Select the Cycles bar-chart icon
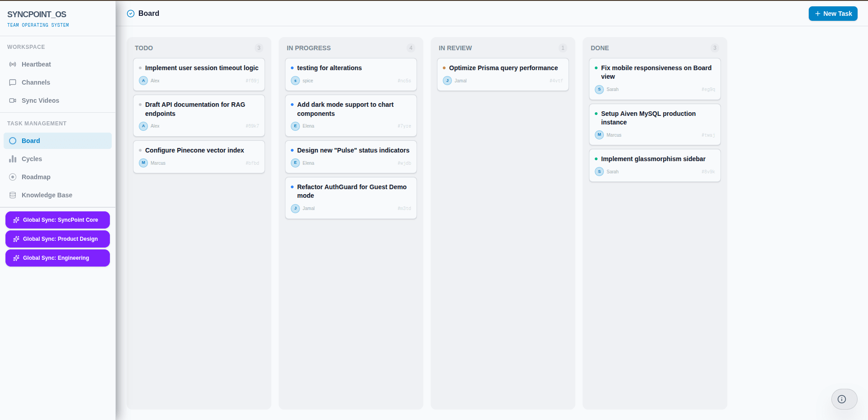The image size is (868, 420). (x=13, y=159)
